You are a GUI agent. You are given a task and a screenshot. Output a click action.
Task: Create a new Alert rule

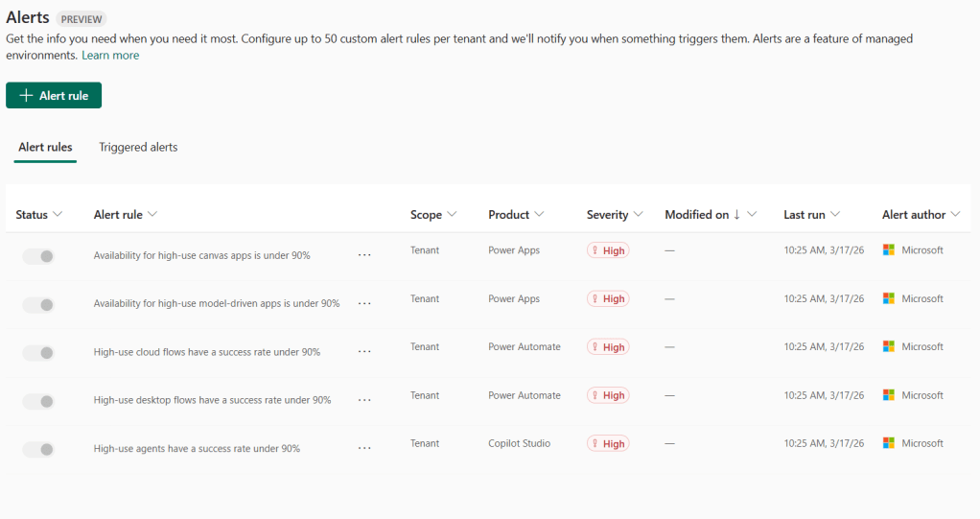pos(54,96)
